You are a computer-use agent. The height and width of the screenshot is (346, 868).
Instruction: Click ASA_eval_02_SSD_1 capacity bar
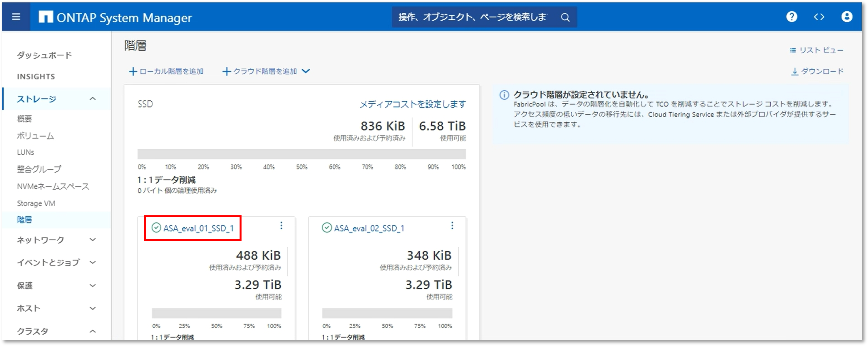pyautogui.click(x=387, y=313)
